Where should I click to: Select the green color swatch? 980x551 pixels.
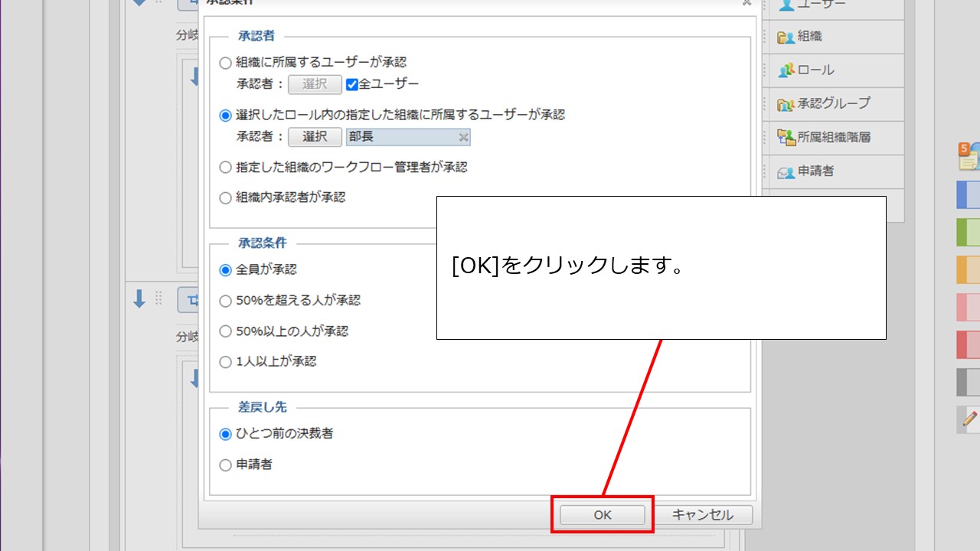pos(968,232)
